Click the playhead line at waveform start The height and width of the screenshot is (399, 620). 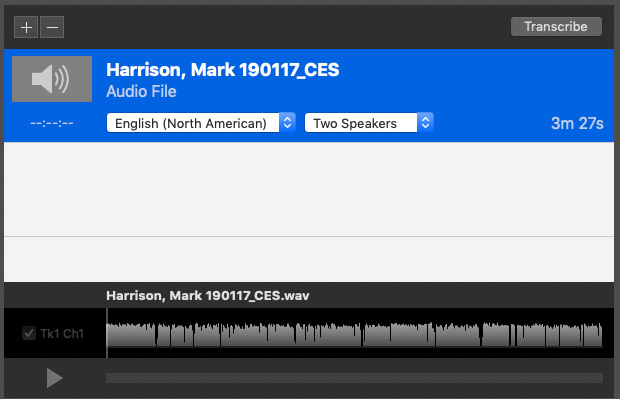tap(107, 333)
